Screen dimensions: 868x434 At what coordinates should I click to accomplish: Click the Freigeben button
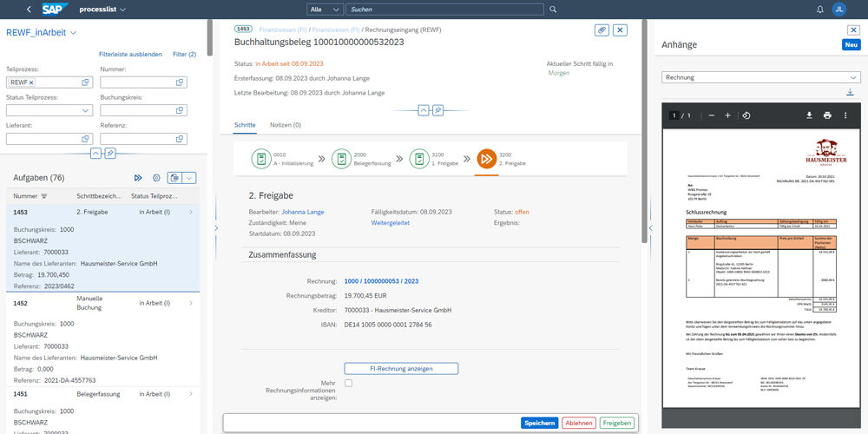pyautogui.click(x=616, y=423)
